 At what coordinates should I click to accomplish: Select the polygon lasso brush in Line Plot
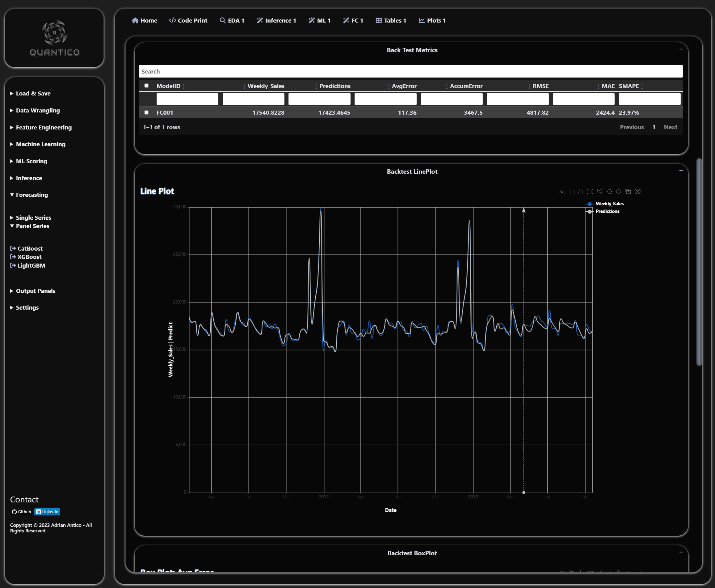click(599, 192)
